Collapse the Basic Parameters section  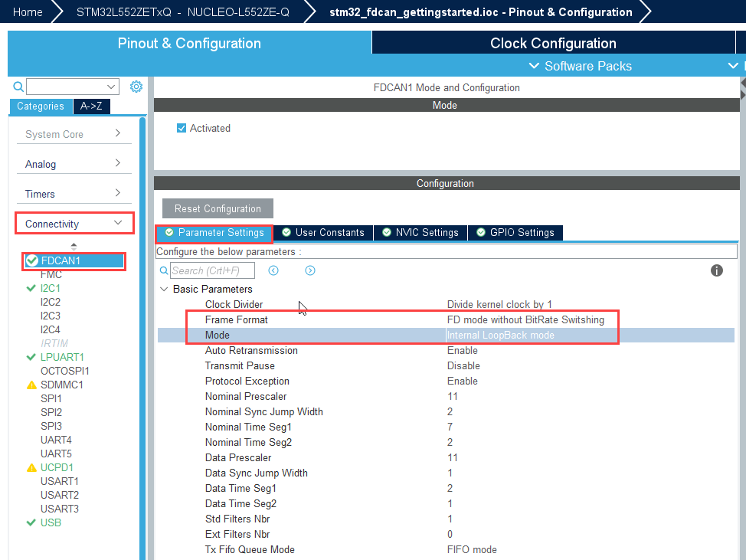coord(164,289)
